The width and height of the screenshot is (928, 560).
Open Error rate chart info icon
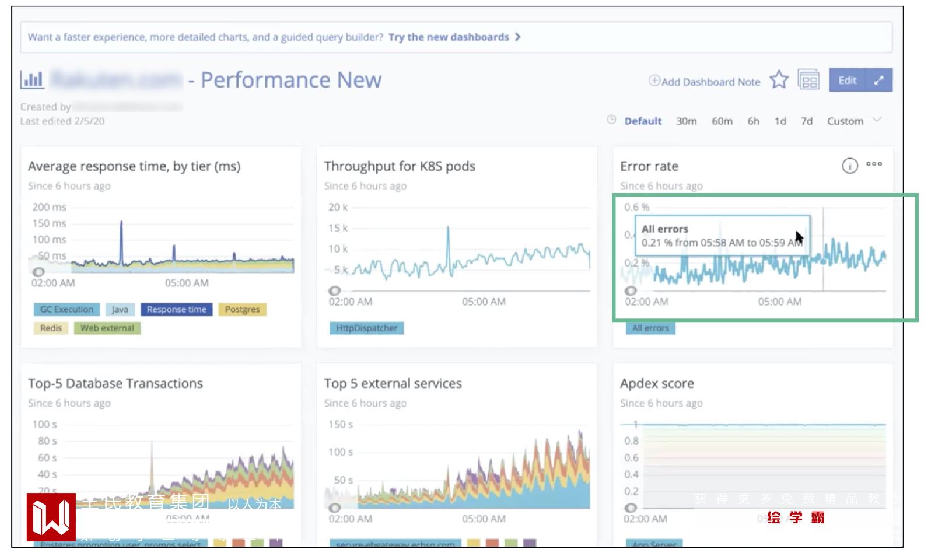pyautogui.click(x=850, y=166)
